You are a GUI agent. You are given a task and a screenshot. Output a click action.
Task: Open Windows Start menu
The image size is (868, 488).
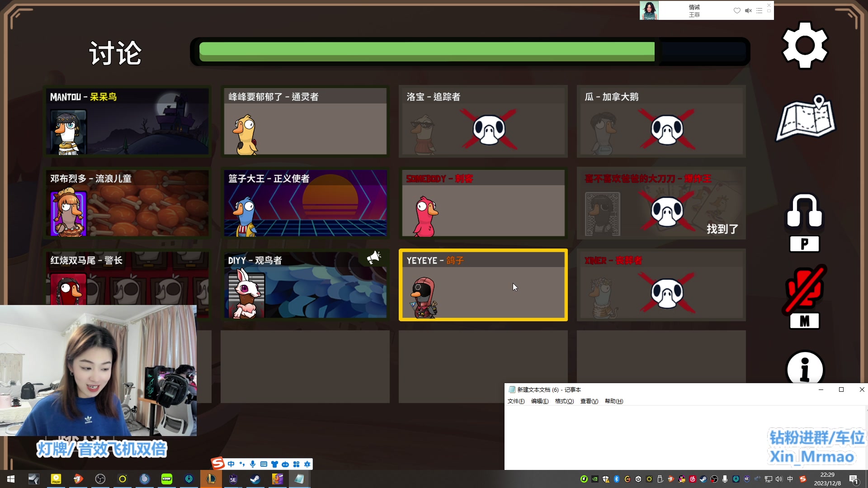tap(11, 479)
